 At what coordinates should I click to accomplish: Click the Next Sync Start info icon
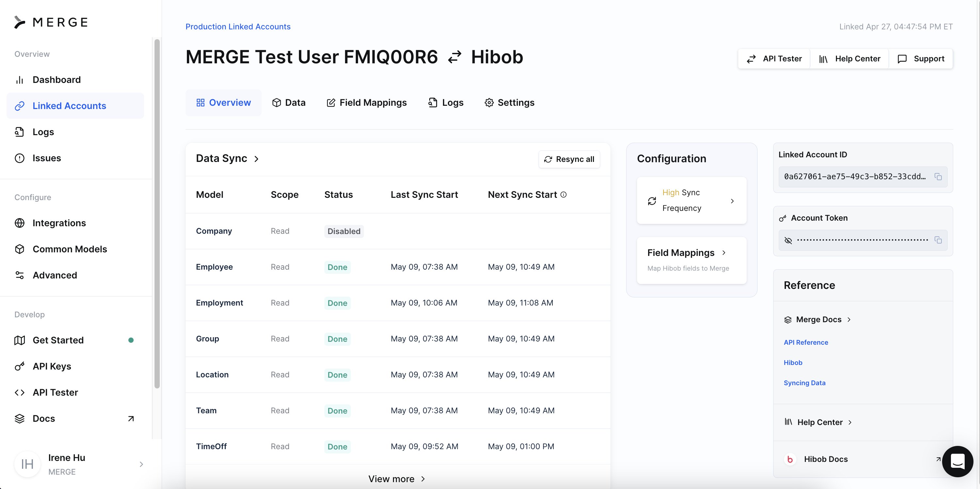click(564, 195)
